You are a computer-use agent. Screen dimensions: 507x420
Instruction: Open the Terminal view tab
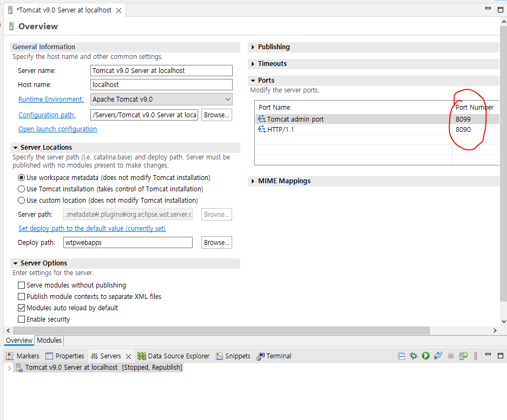(x=274, y=356)
